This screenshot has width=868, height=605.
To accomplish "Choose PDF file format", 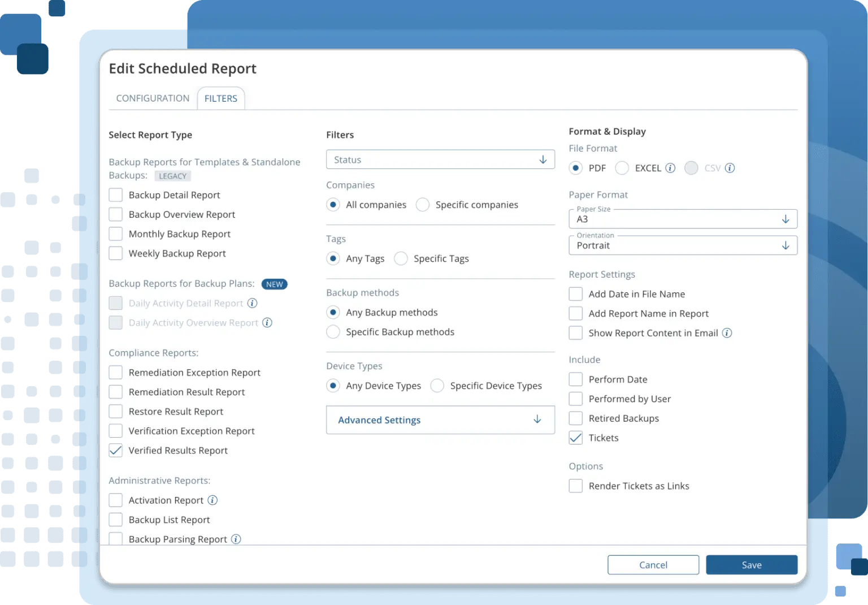I will point(576,168).
